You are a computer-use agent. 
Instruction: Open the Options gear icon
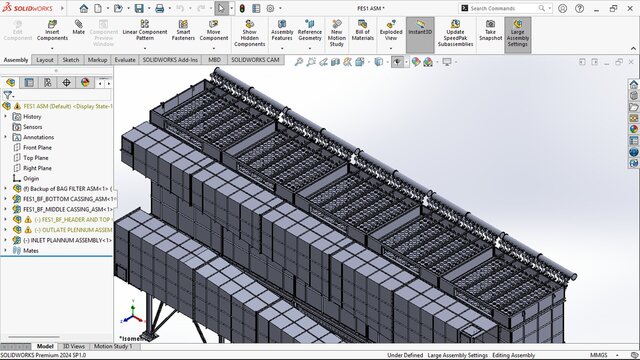[270, 8]
